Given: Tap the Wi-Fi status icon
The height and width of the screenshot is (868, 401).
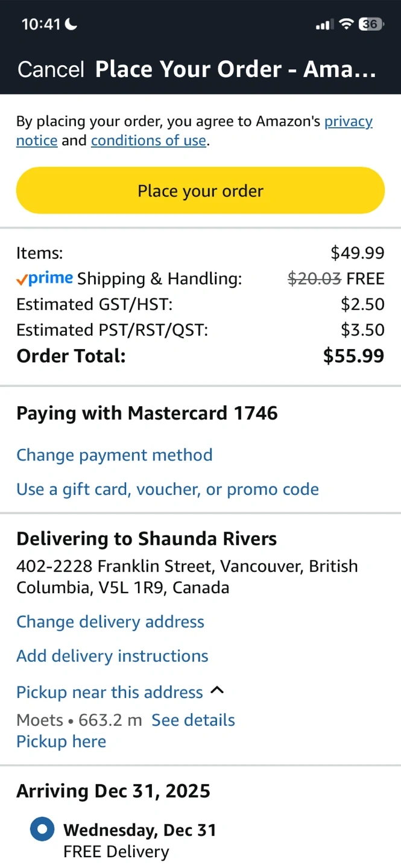Looking at the screenshot, I should [346, 24].
